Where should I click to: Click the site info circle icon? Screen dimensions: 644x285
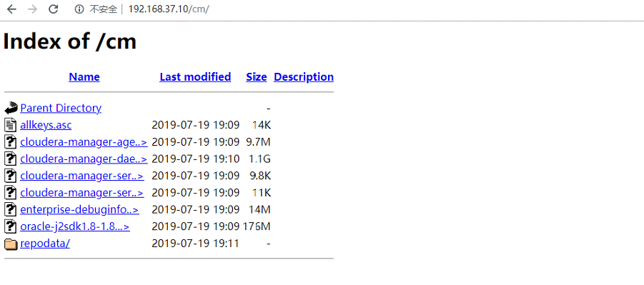(79, 9)
